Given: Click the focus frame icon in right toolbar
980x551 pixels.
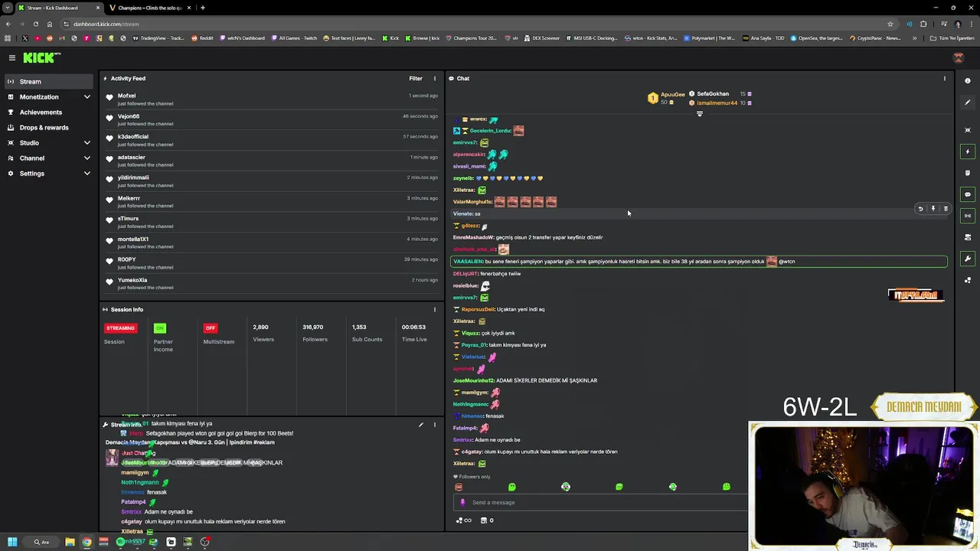Looking at the screenshot, I should coord(968,129).
